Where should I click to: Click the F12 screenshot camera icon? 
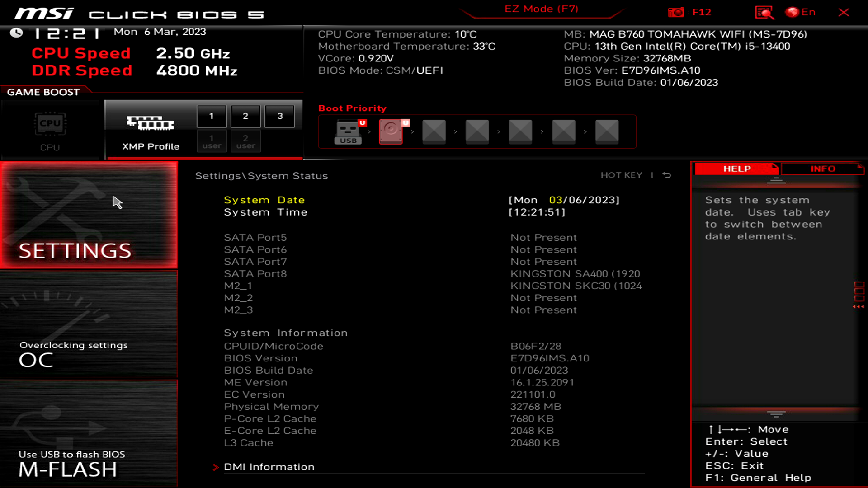(x=676, y=12)
